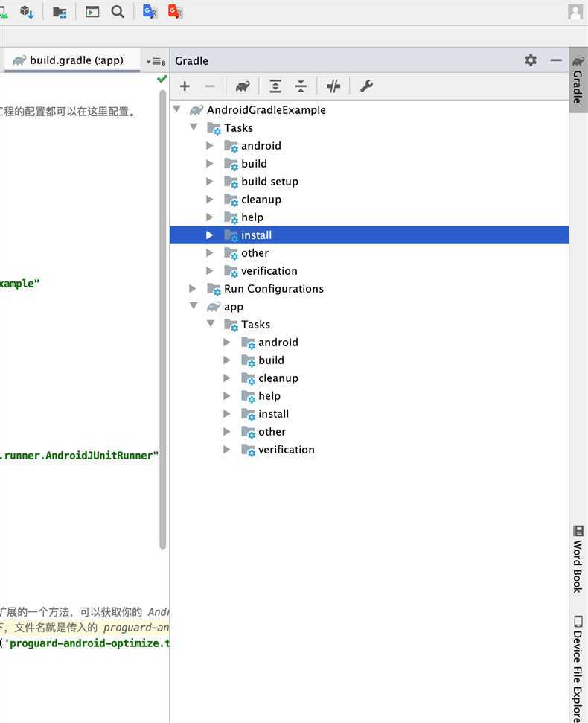Select app install task group

[x=273, y=414]
